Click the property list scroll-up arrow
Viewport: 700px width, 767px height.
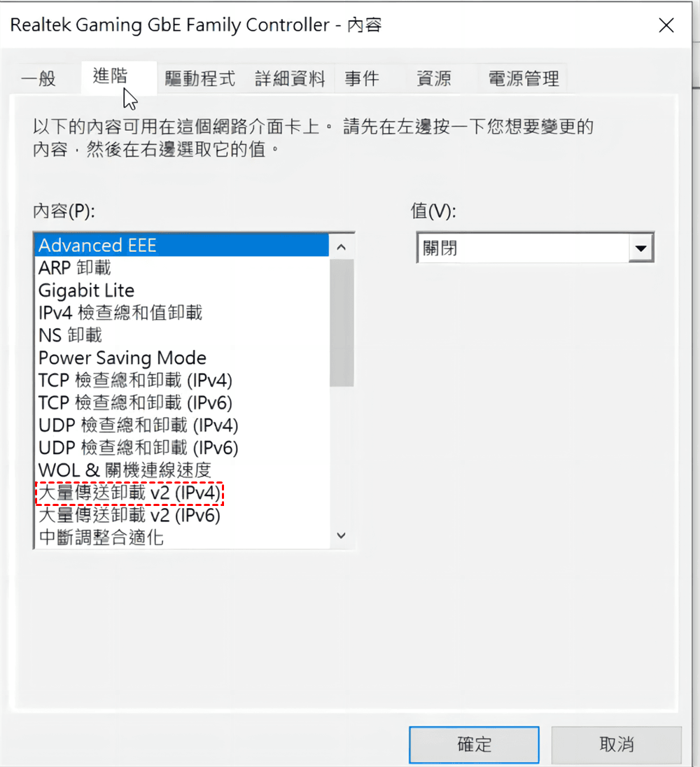click(342, 247)
